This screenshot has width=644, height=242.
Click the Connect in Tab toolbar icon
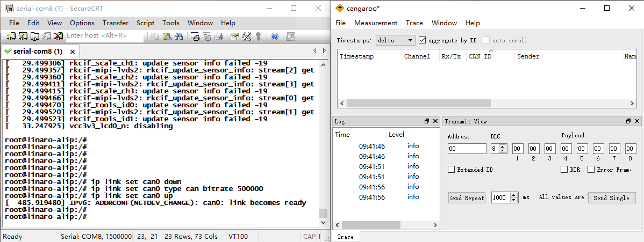pyautogui.click(x=35, y=36)
